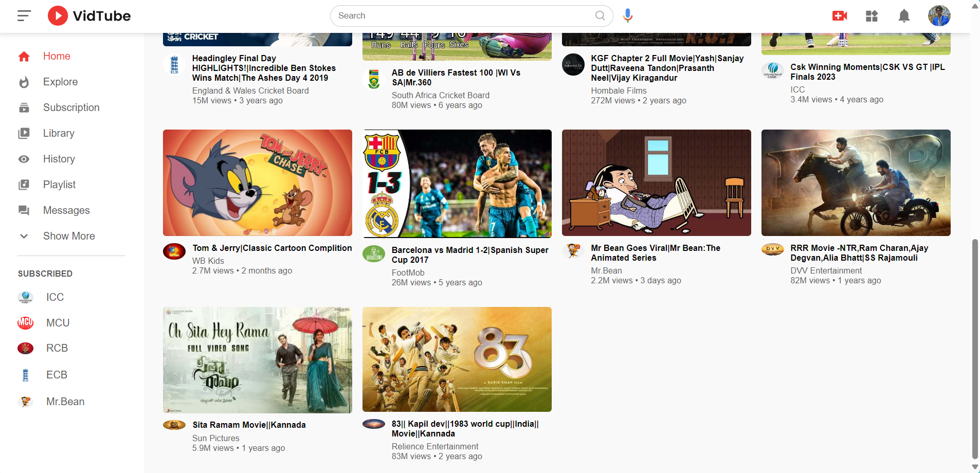Open Messages from the sidebar
The height and width of the screenshot is (473, 980).
click(66, 210)
